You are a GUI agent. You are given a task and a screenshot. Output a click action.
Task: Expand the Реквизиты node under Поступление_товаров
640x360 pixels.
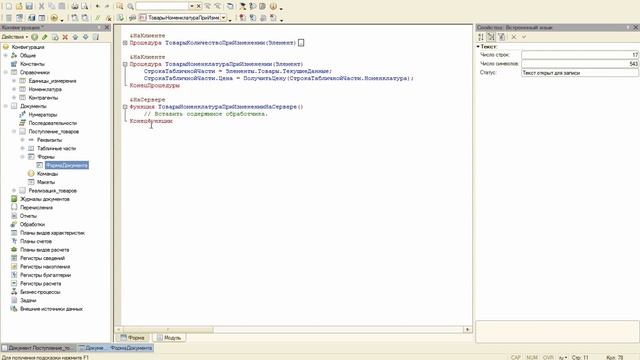[x=23, y=140]
